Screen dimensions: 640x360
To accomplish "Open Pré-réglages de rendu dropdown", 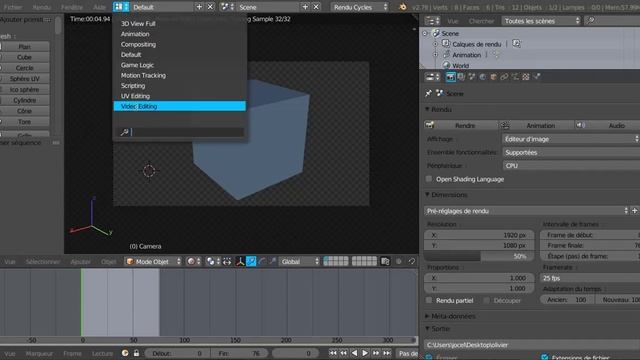I will pyautogui.click(x=527, y=211).
